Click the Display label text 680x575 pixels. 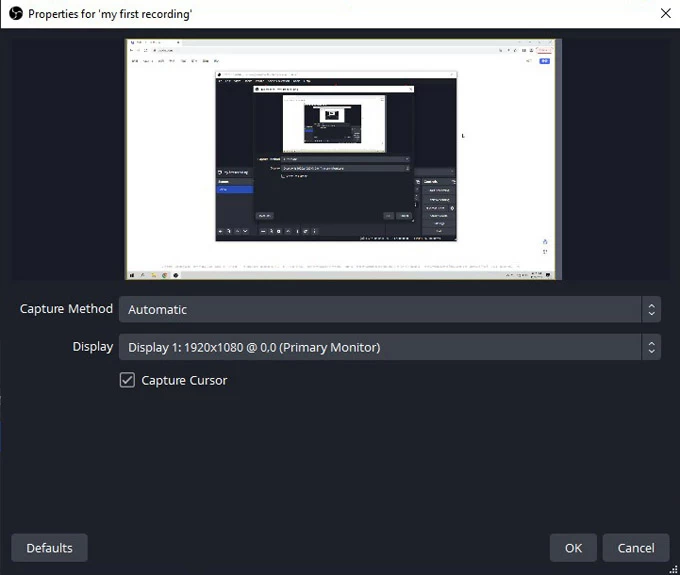(x=93, y=347)
